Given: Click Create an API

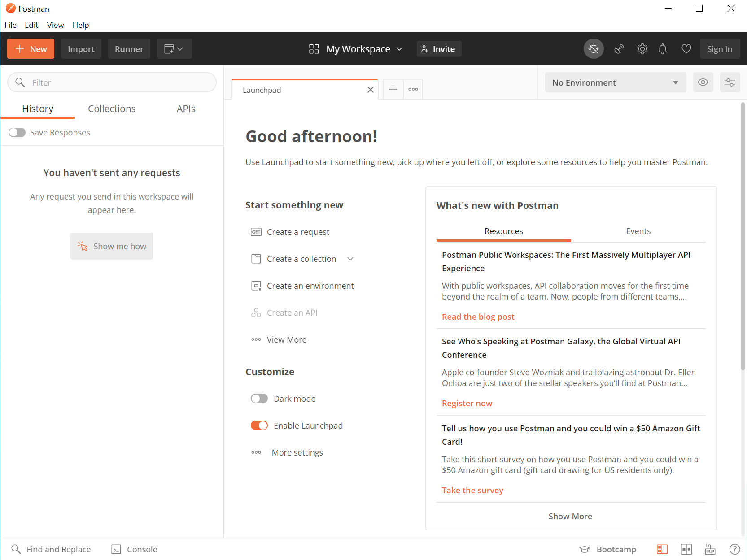Looking at the screenshot, I should click(292, 313).
